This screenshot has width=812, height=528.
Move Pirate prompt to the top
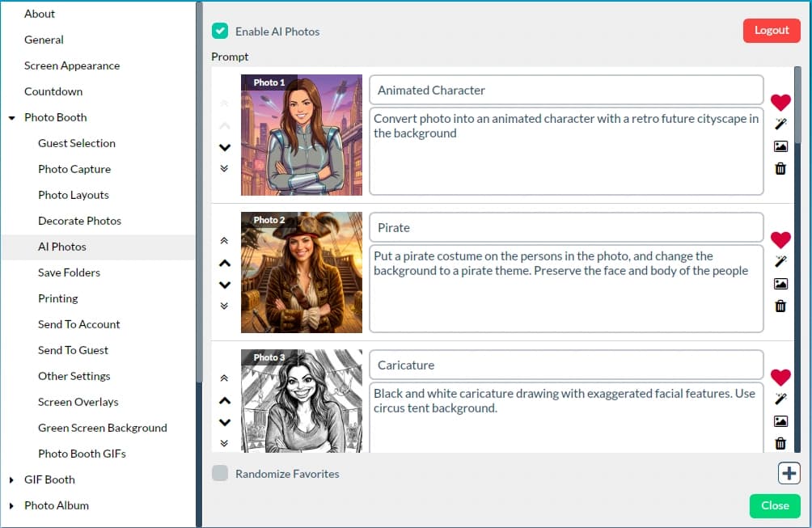coord(224,240)
